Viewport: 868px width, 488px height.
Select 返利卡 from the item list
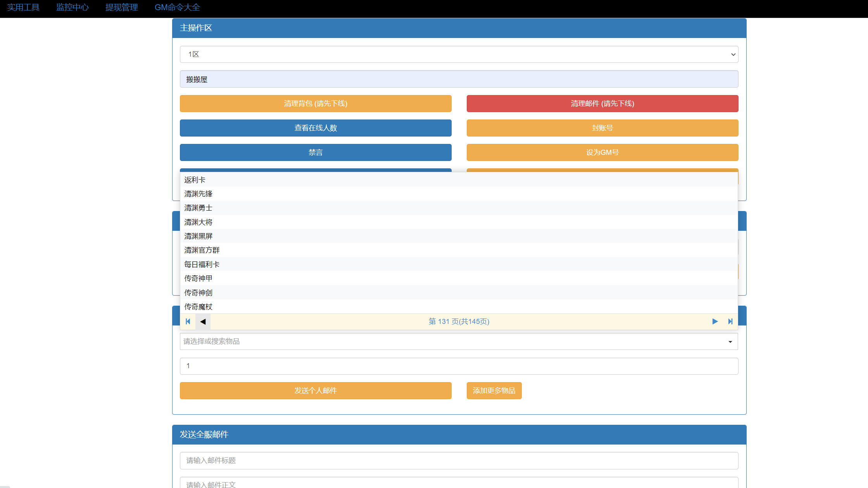[x=195, y=180]
